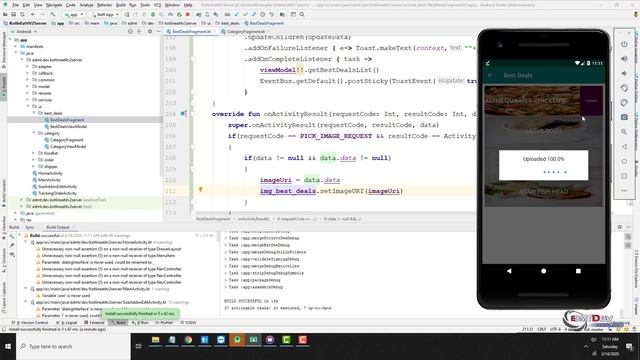The height and width of the screenshot is (360, 640).
Task: Open the app run configuration dropdown
Action: (74, 15)
